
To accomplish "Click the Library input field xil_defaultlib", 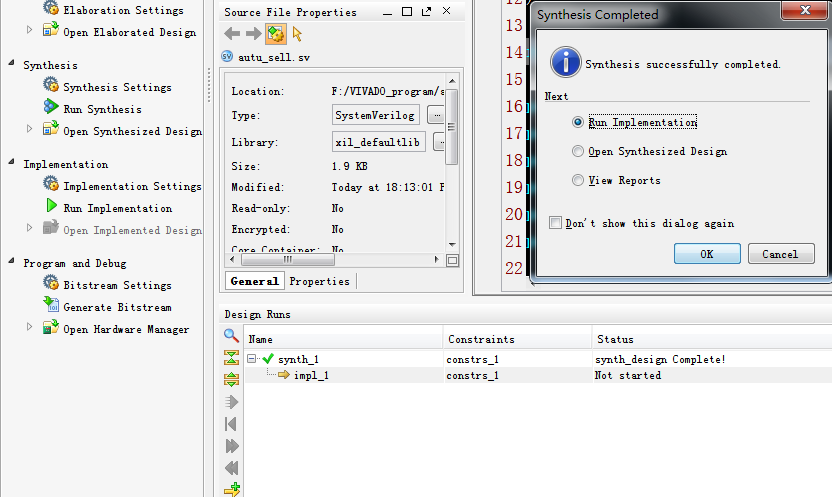I will pyautogui.click(x=379, y=142).
